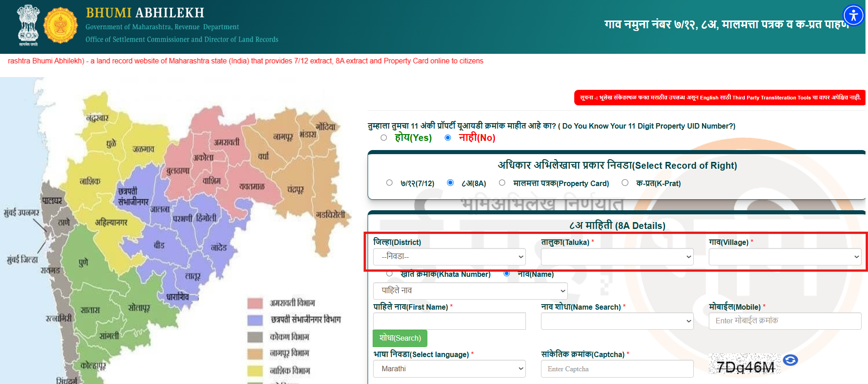
Task: Refresh the captcha code
Action: [790, 360]
